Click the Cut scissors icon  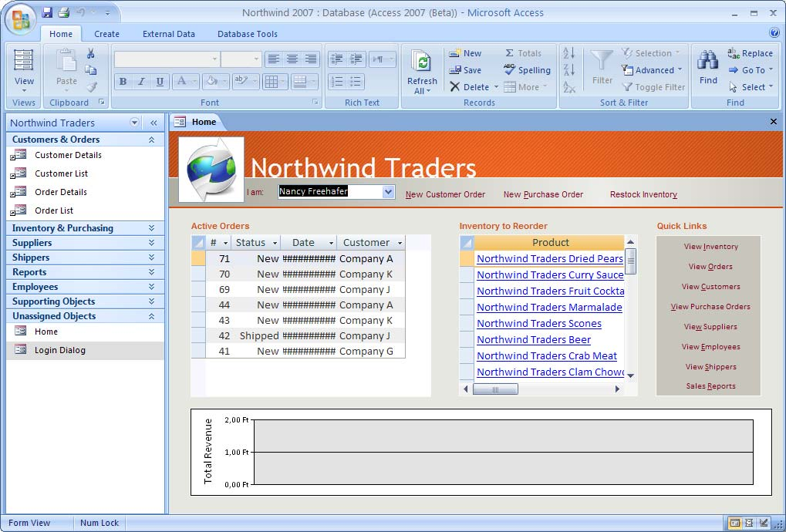click(91, 53)
